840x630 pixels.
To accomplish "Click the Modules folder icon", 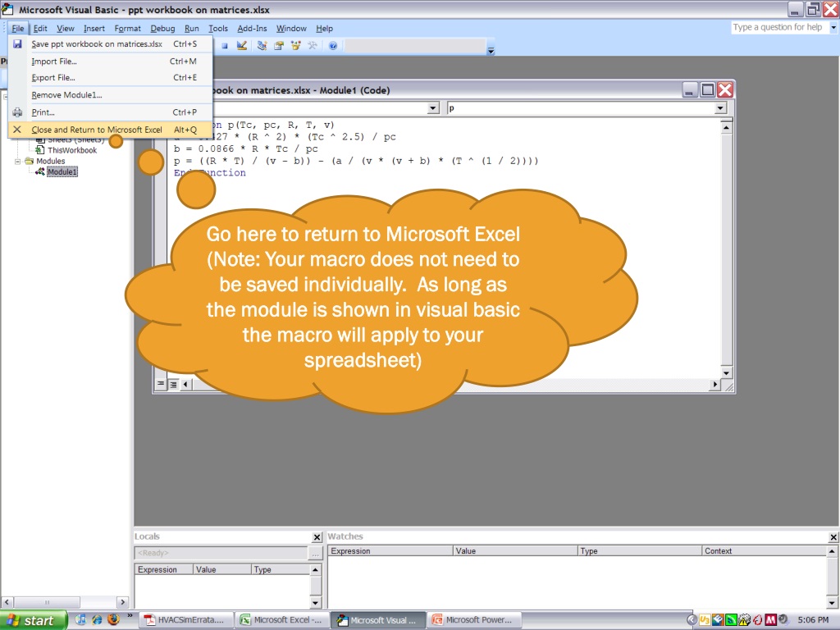I will tap(29, 161).
